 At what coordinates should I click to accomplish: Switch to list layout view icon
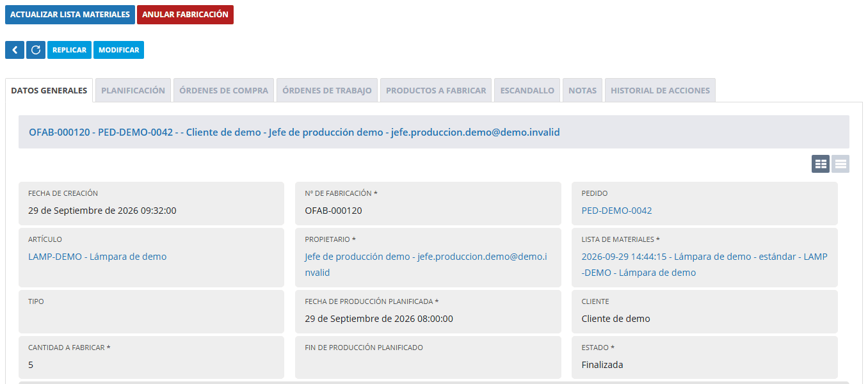840,164
